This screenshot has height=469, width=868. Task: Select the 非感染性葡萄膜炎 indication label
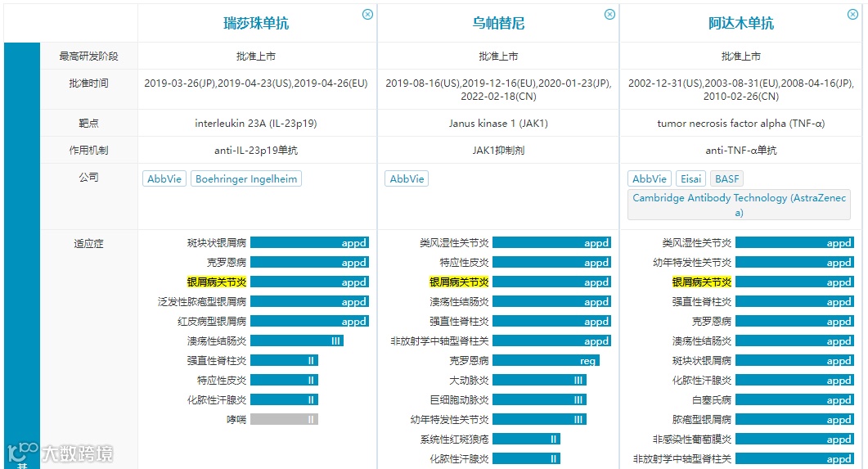click(x=692, y=439)
